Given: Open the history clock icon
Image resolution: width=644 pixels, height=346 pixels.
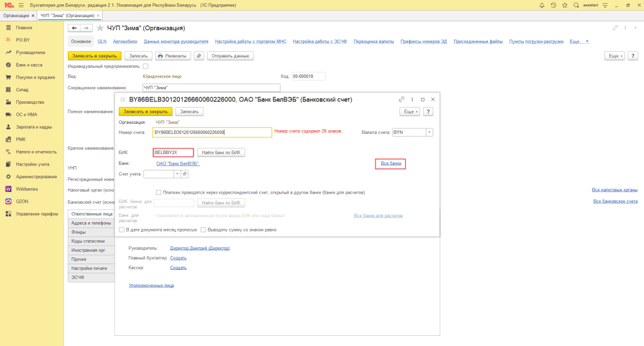Looking at the screenshot, I should coord(553,5).
